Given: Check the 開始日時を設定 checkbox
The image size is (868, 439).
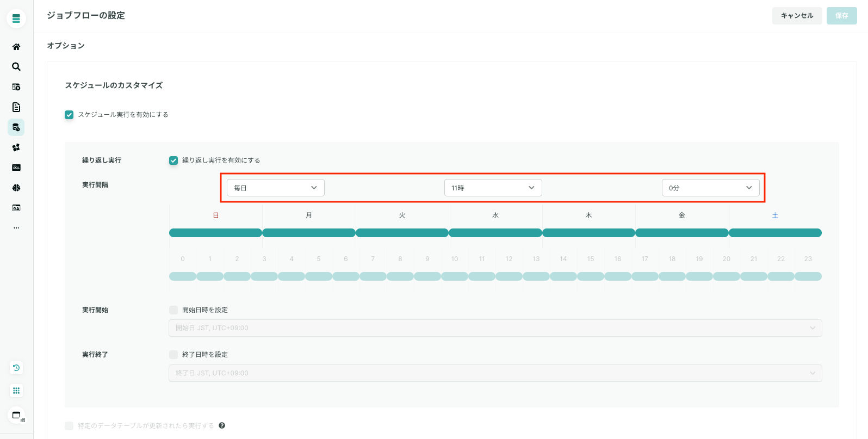Looking at the screenshot, I should (x=173, y=310).
